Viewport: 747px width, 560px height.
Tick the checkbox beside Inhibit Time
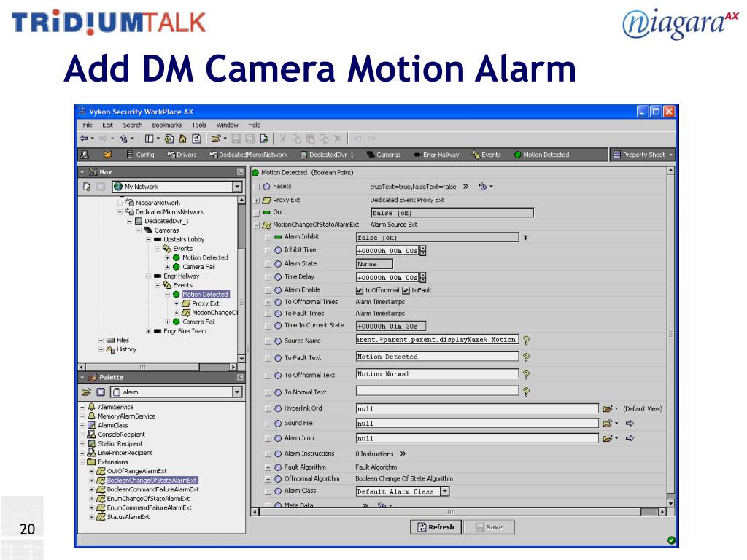pyautogui.click(x=268, y=251)
